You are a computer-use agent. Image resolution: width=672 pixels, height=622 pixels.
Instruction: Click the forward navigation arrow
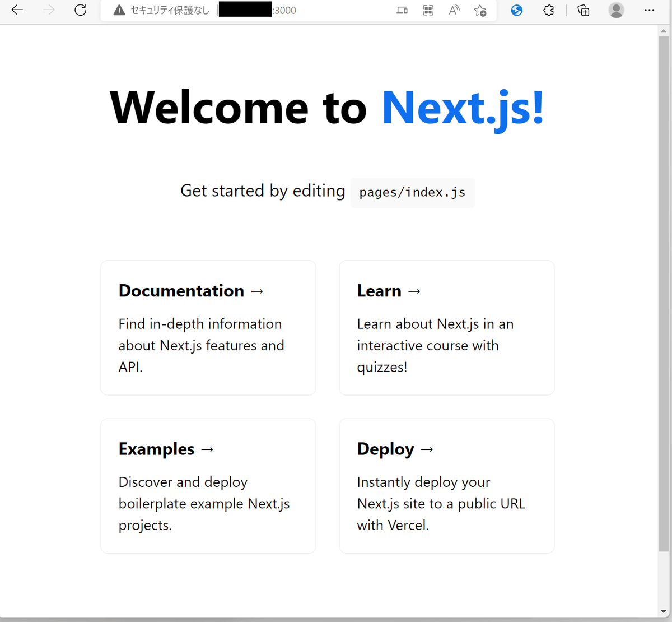(49, 10)
